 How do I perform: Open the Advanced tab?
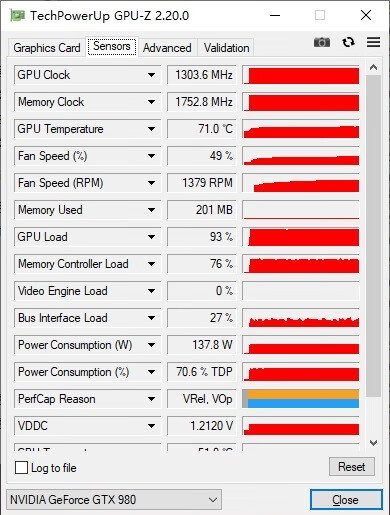[x=167, y=48]
